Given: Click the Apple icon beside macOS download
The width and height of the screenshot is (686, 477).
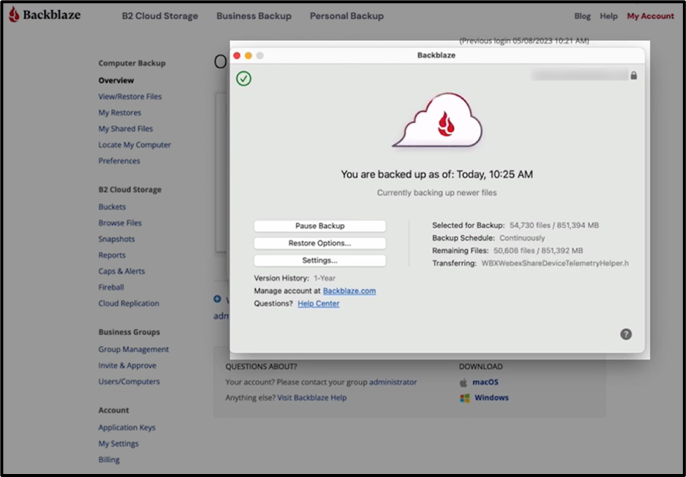Looking at the screenshot, I should [x=463, y=382].
